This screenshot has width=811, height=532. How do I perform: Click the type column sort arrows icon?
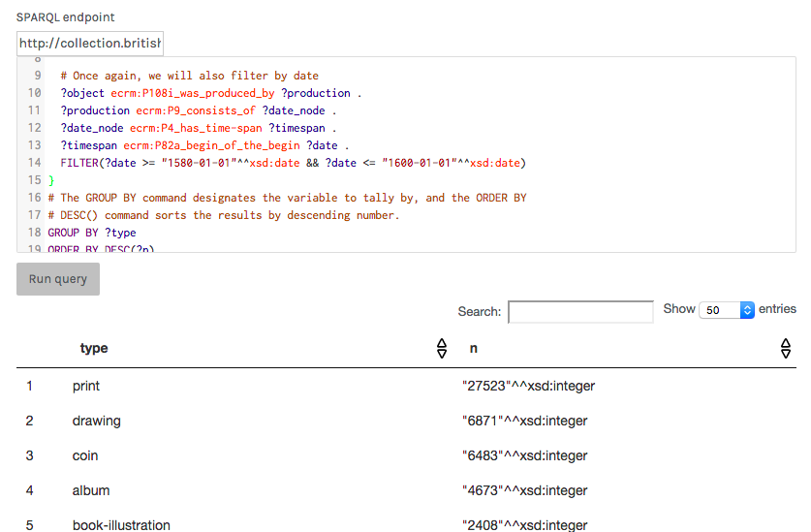pyautogui.click(x=442, y=349)
